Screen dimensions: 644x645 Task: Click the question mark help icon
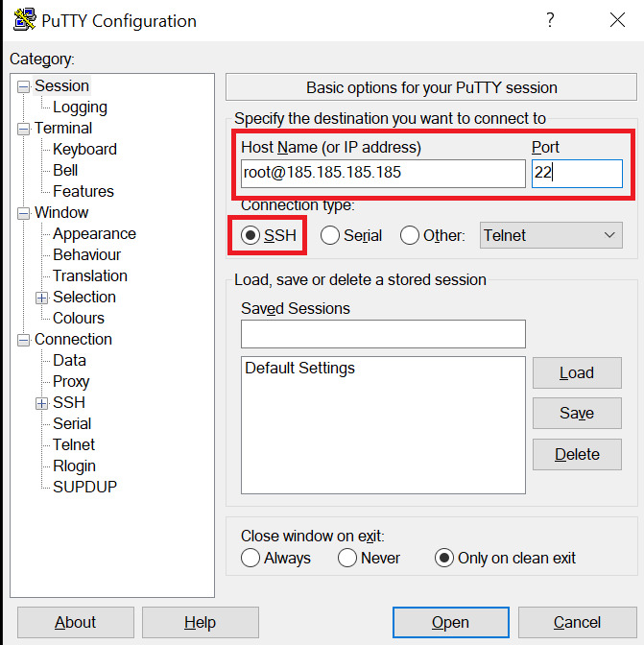point(550,20)
